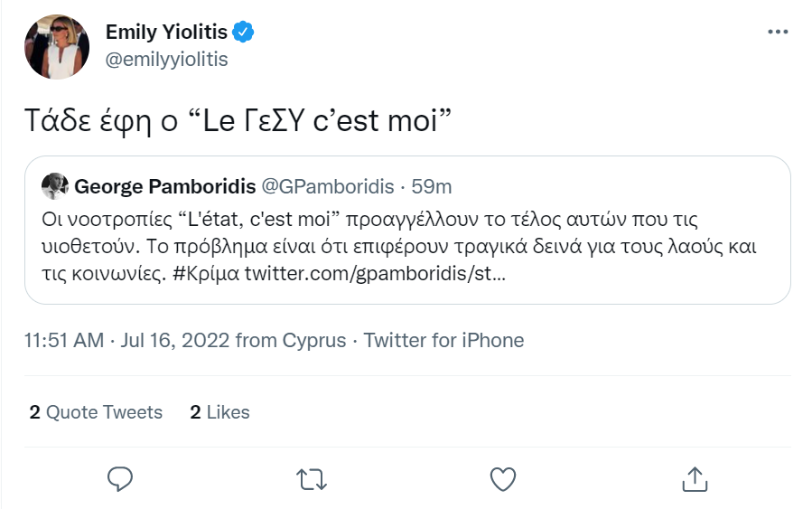Click the Twitter for iPhone source
Viewport: 812px width, 509px height.
point(443,341)
